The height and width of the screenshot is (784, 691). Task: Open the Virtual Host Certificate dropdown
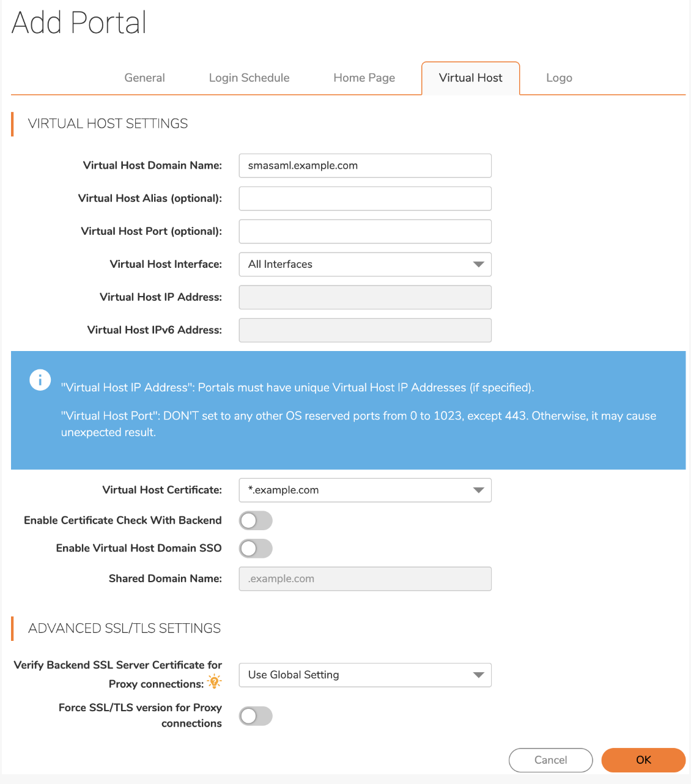point(365,490)
